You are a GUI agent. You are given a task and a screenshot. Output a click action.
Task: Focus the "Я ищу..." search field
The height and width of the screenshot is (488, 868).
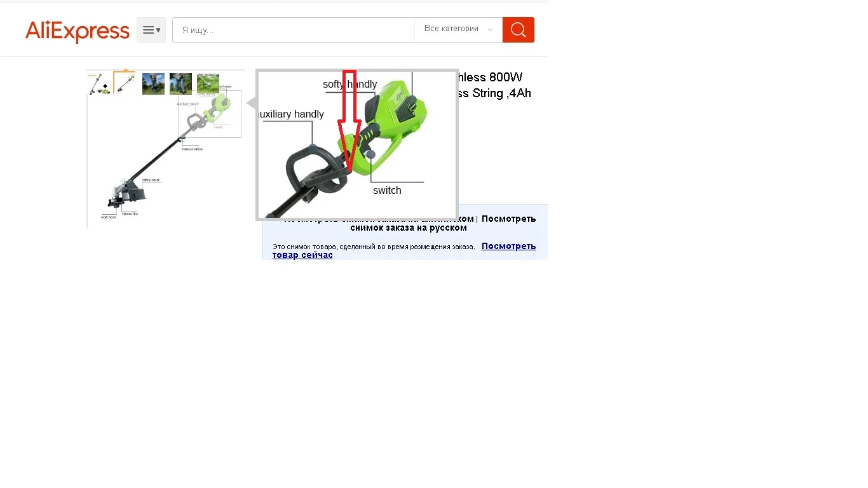pos(294,30)
